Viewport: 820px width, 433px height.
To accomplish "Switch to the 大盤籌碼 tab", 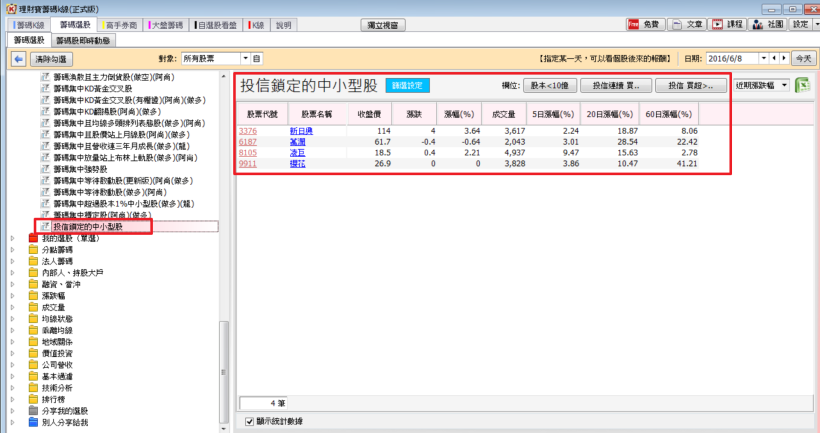I will pos(166,25).
